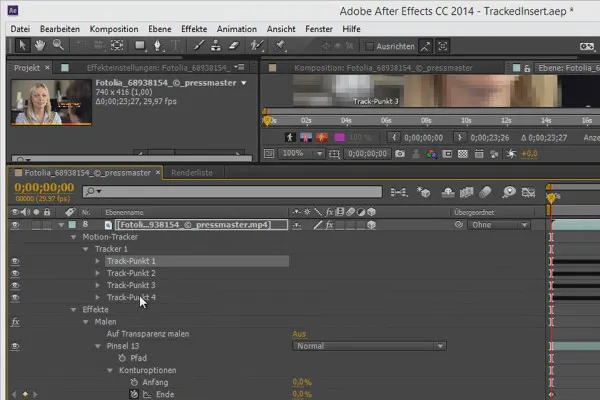Click the current time 0;00;00;00 in timeline
The height and width of the screenshot is (400, 600).
[44, 187]
